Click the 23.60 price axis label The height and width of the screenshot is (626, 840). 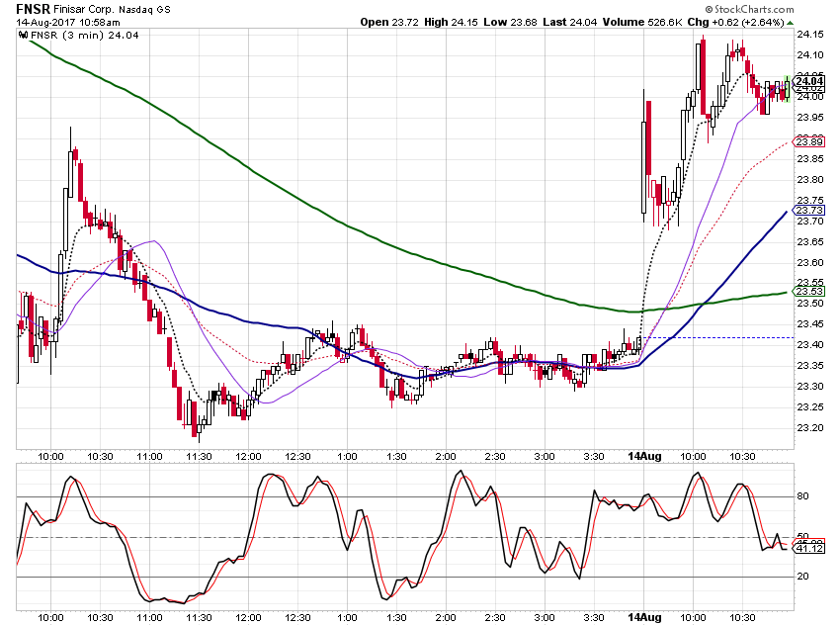[x=810, y=263]
